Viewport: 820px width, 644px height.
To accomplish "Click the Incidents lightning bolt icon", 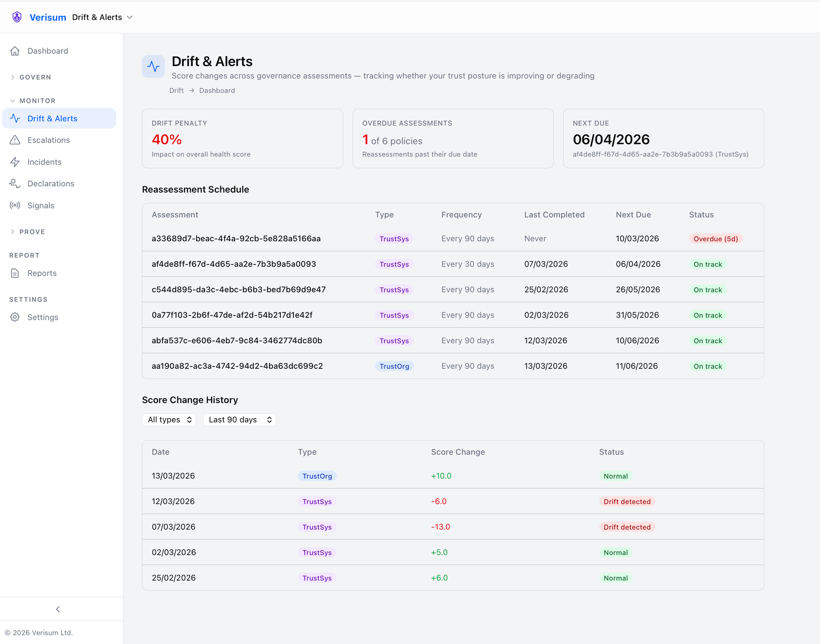I will (x=14, y=162).
